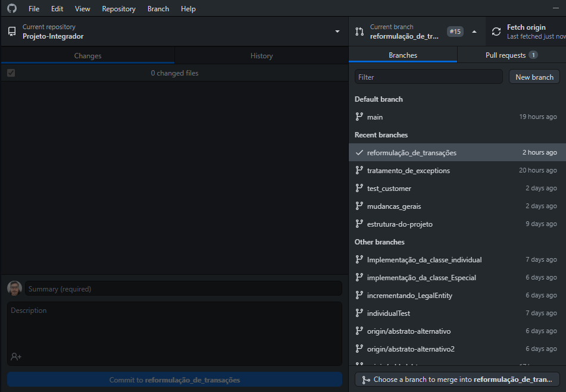
Task: Click the repository icon next to Projeto-Integrador
Action: coord(10,31)
